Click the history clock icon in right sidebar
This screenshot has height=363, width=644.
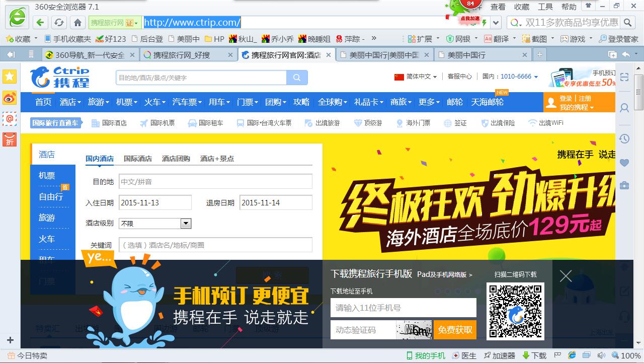click(624, 138)
